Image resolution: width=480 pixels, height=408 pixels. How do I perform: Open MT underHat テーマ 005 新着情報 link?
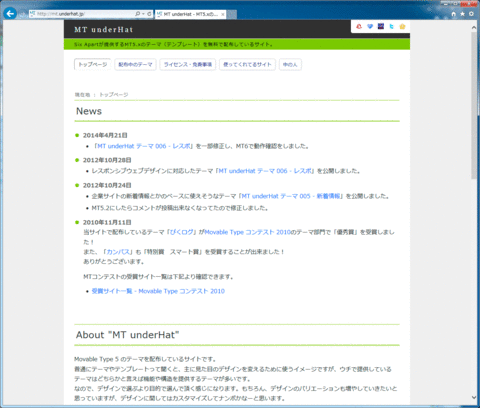292,196
